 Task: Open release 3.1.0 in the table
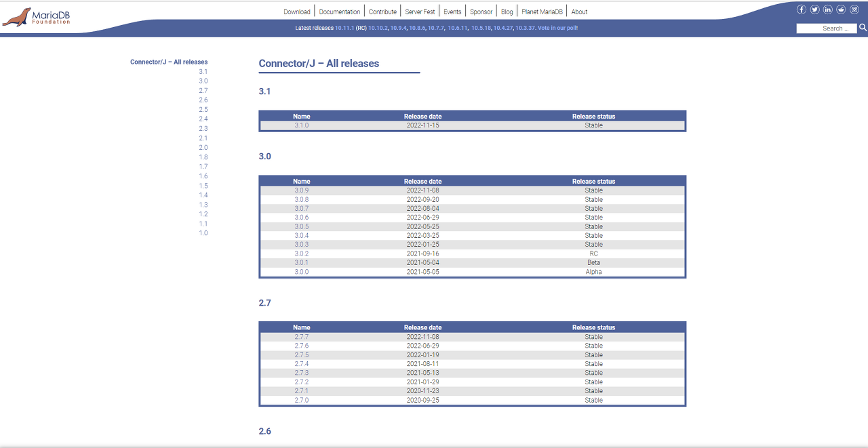(x=301, y=125)
